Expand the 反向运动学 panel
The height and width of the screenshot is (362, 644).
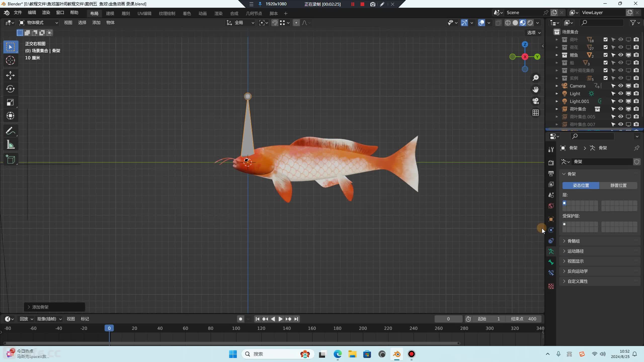coord(600,271)
